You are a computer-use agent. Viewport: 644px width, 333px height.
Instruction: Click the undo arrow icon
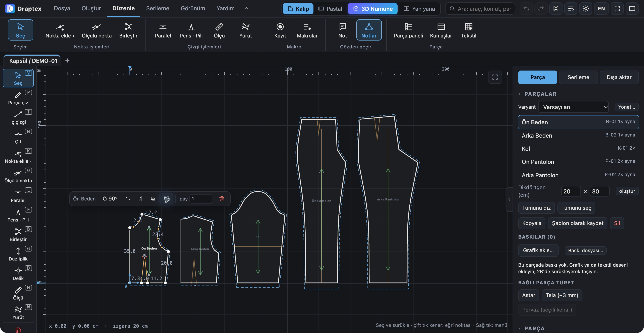pyautogui.click(x=526, y=9)
